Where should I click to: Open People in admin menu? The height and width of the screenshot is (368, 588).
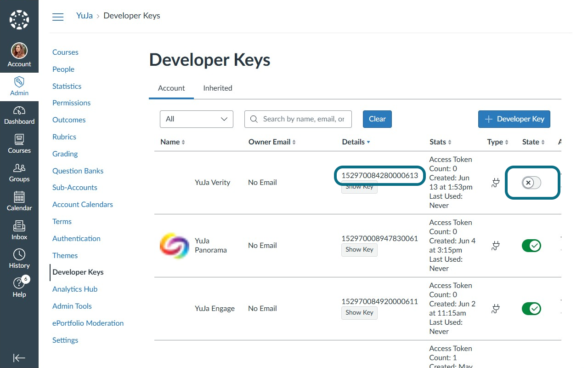[x=63, y=69]
